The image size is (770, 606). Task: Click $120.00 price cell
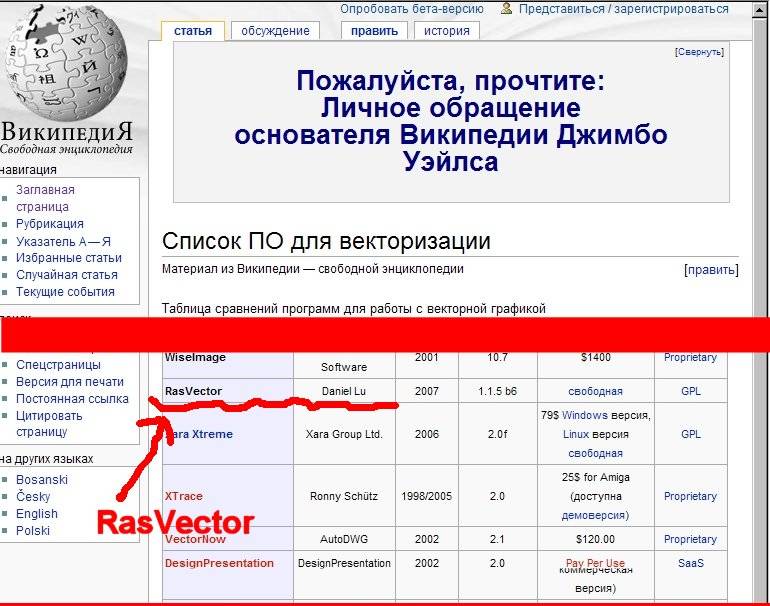[596, 539]
